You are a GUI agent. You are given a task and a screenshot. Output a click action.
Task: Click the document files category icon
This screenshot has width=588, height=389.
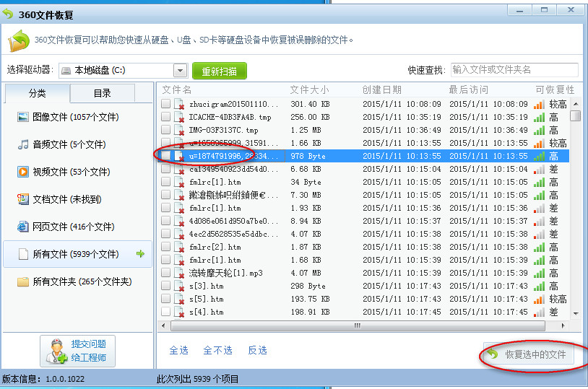click(22, 199)
